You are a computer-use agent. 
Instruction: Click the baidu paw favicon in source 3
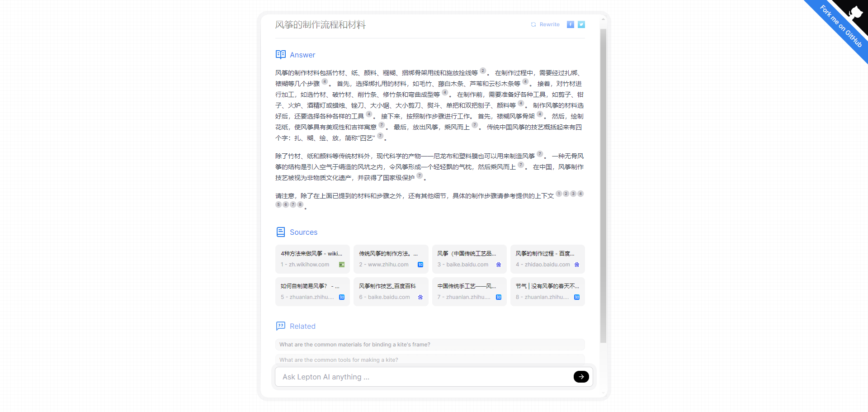[499, 265]
